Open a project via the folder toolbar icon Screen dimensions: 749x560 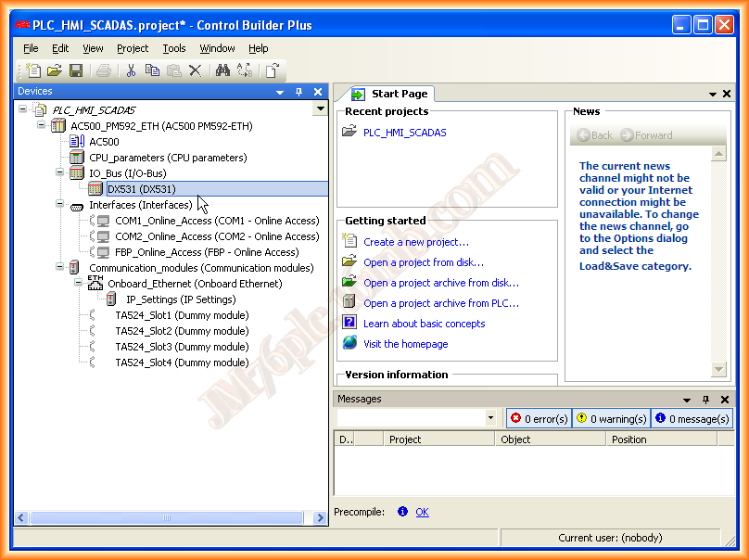tap(56, 70)
